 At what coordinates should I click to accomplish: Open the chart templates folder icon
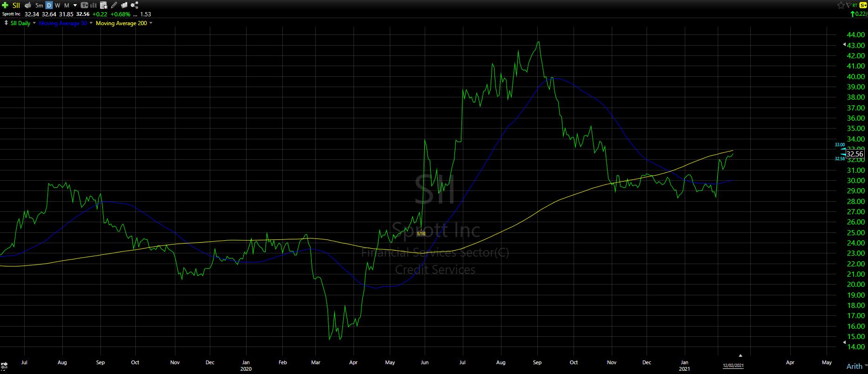pos(124,5)
